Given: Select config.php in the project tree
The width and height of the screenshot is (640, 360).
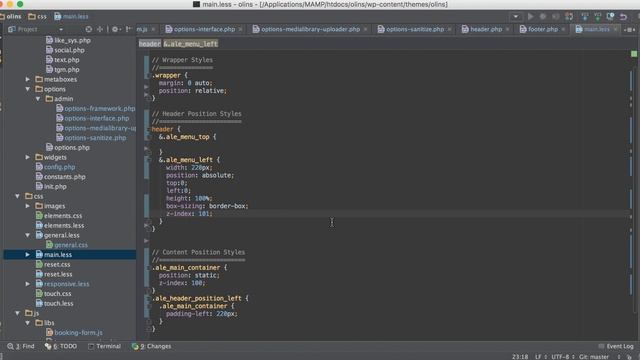Looking at the screenshot, I should 56,167.
